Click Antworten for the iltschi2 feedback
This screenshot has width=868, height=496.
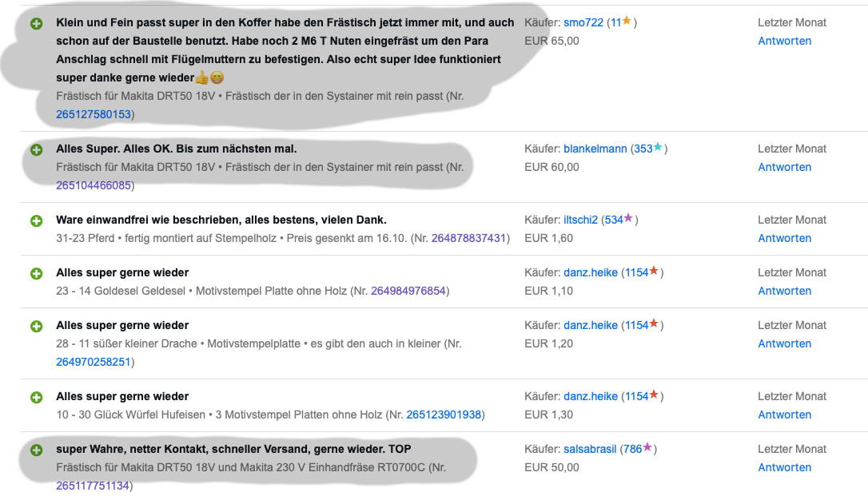pyautogui.click(x=784, y=238)
